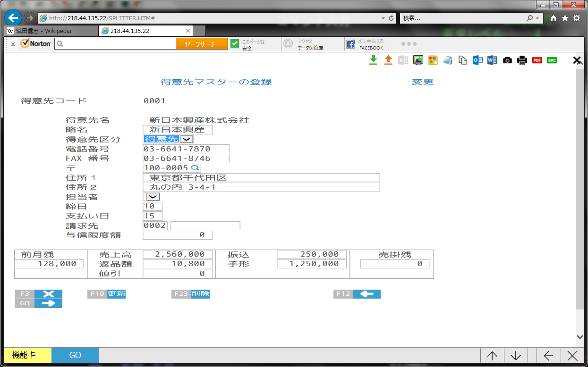Click the orange upload arrow icon
Screen dimensions: 588x367
coord(388,60)
